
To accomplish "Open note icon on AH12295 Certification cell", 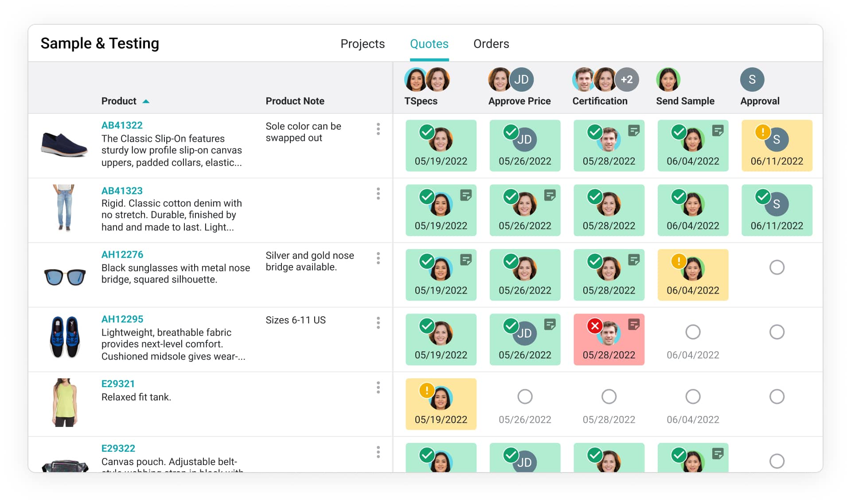I will point(634,325).
